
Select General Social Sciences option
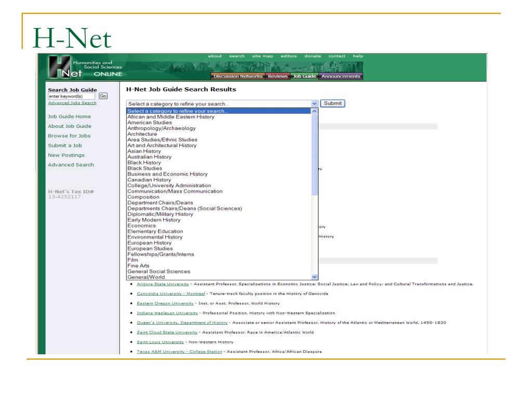219,272
